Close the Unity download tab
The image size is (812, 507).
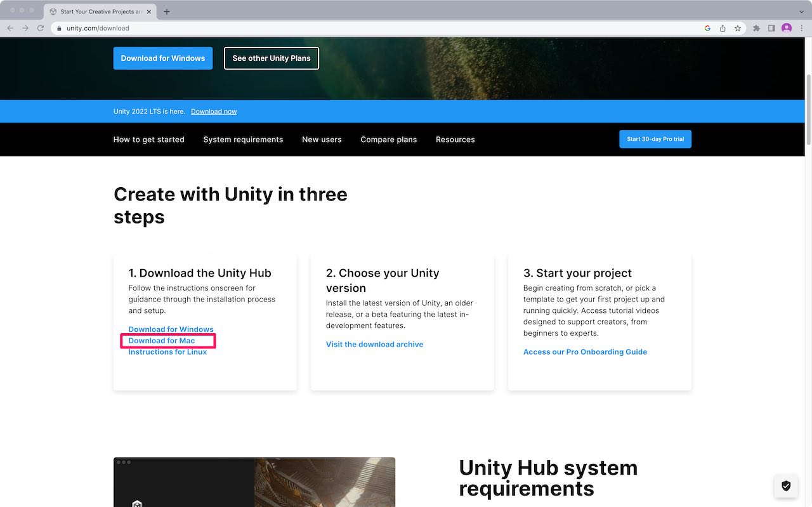tap(150, 11)
